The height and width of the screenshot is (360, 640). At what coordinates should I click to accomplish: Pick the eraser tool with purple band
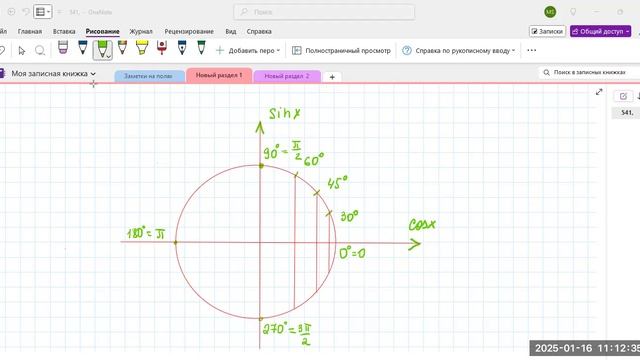pyautogui.click(x=62, y=48)
